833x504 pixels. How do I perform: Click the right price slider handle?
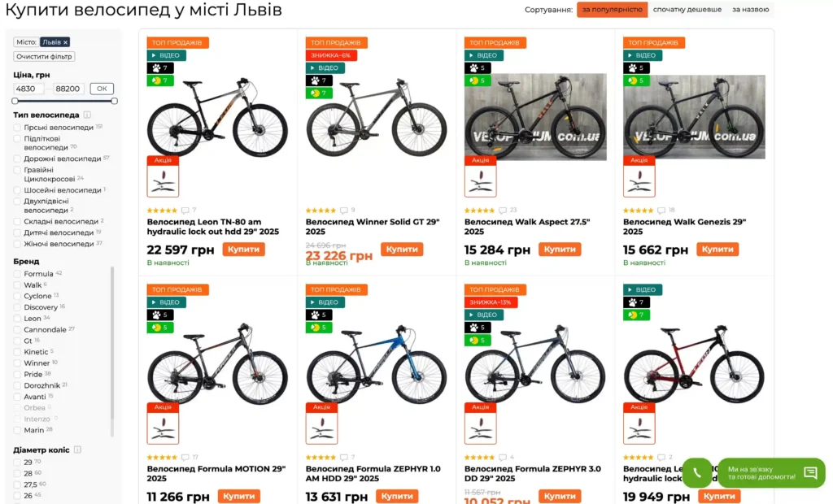coord(114,101)
